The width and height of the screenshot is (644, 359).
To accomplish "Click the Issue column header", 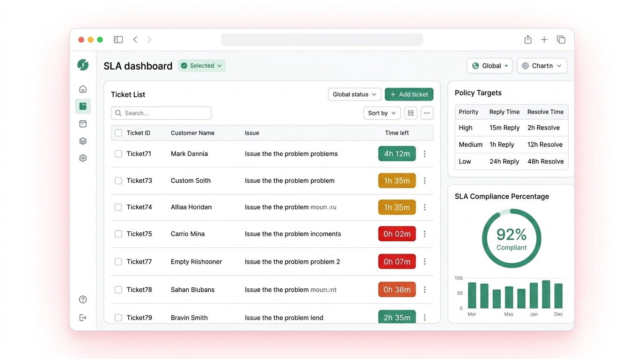I will click(252, 133).
